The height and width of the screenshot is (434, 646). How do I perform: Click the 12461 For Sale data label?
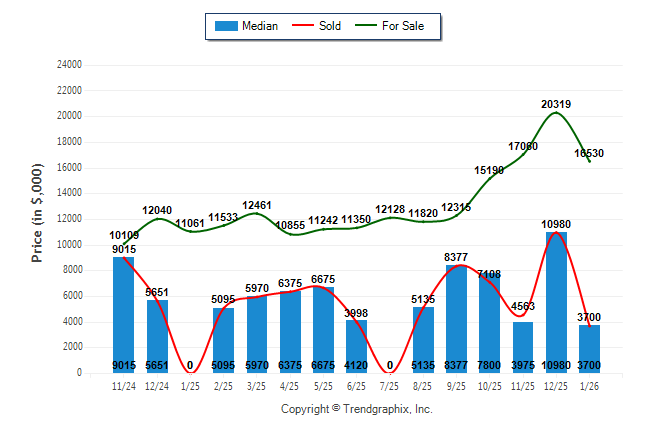256,205
